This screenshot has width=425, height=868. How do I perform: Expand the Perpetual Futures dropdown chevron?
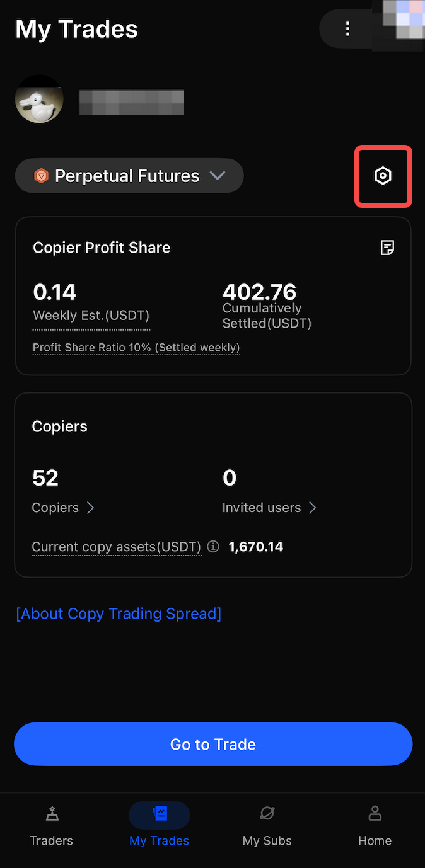click(x=218, y=176)
